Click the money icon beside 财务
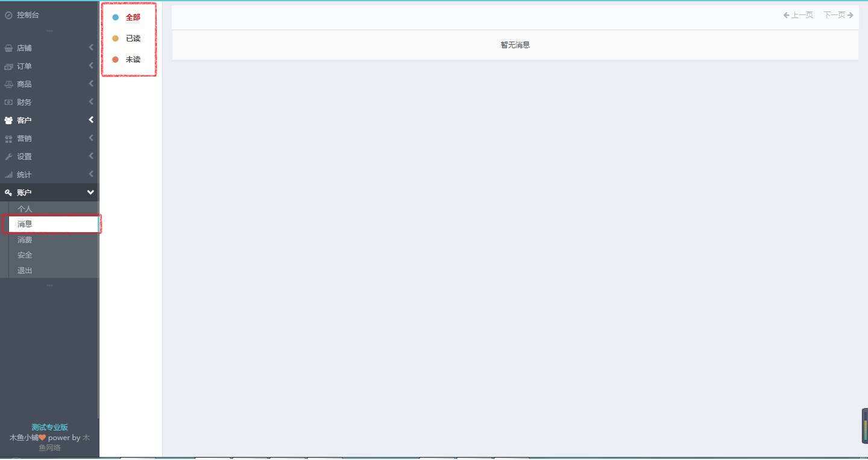This screenshot has width=868, height=460. point(8,102)
